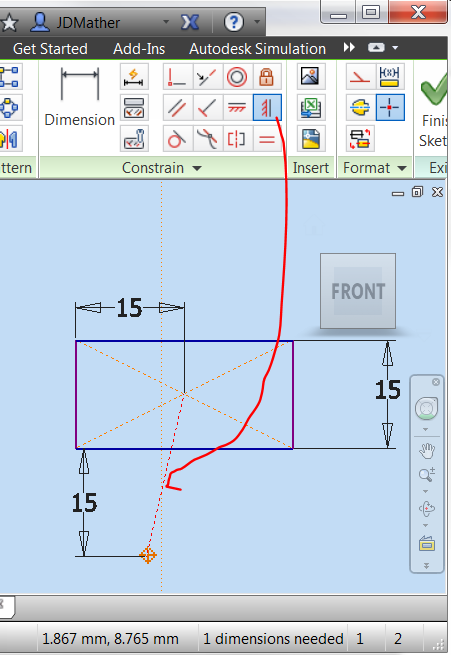This screenshot has height=655, width=451.
Task: Toggle ribbon minimize button
Action: coord(376,48)
